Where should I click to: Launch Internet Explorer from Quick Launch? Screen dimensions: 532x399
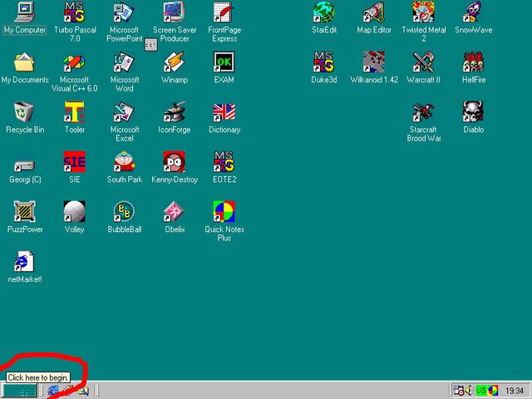click(53, 391)
